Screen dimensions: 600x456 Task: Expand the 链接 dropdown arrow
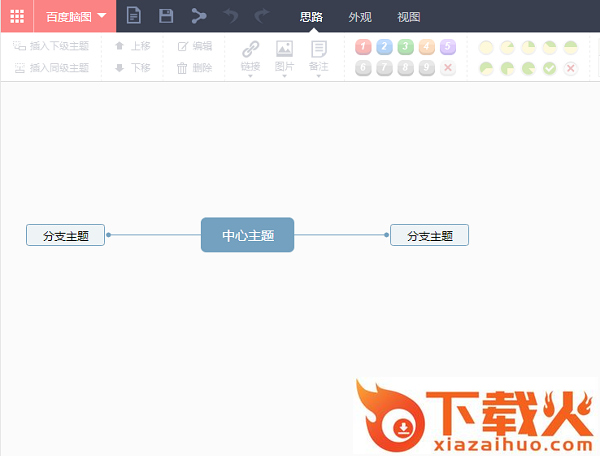pos(251,76)
